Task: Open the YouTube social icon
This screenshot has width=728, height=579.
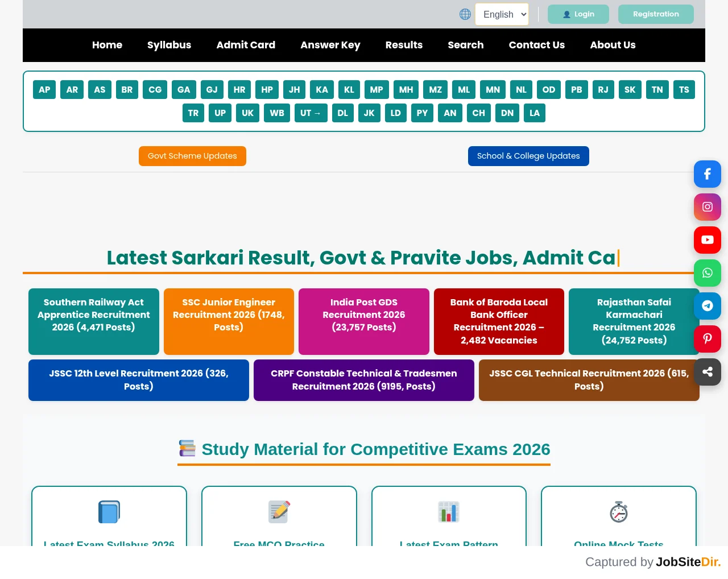Action: (708, 240)
